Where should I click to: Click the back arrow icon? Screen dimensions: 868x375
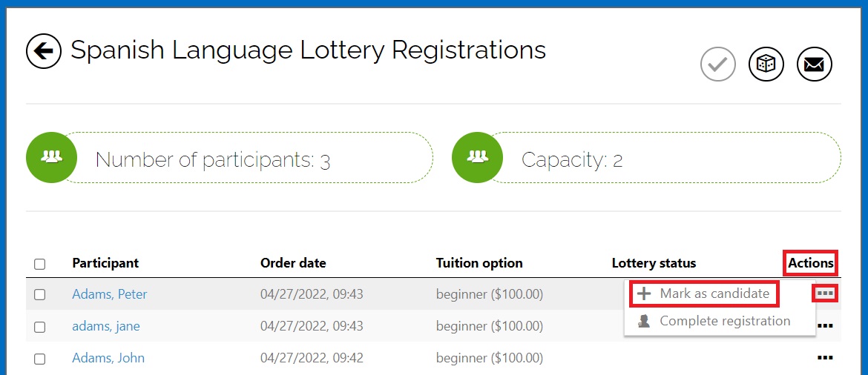coord(44,51)
